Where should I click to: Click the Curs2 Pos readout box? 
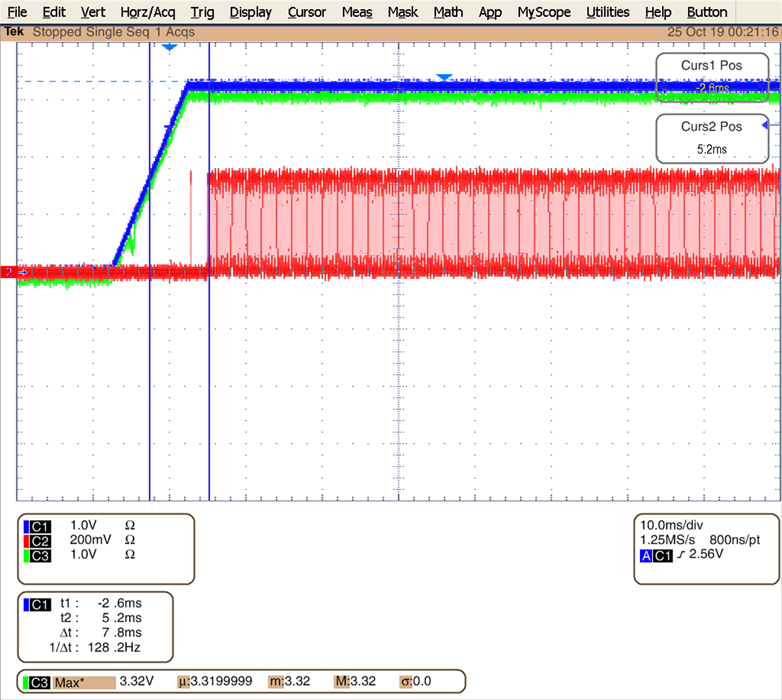click(712, 138)
